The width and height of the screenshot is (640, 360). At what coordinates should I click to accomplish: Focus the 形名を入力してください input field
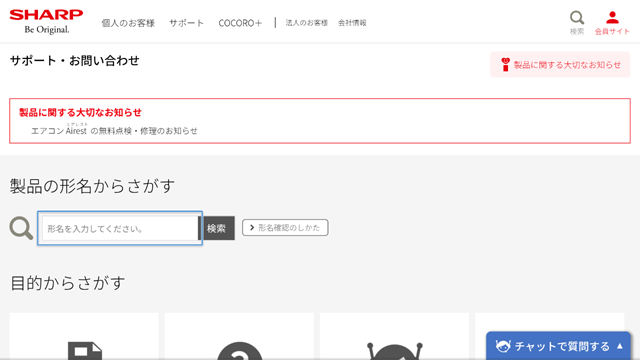pos(120,228)
